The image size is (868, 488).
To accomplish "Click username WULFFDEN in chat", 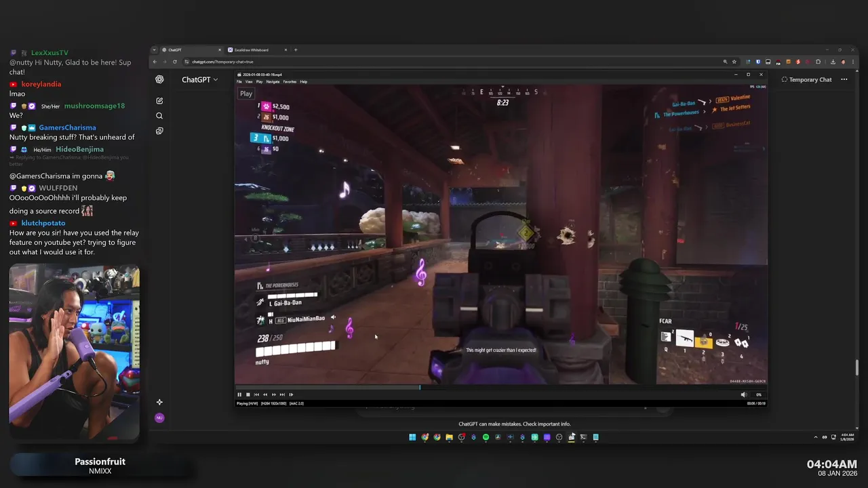I will tap(58, 188).
